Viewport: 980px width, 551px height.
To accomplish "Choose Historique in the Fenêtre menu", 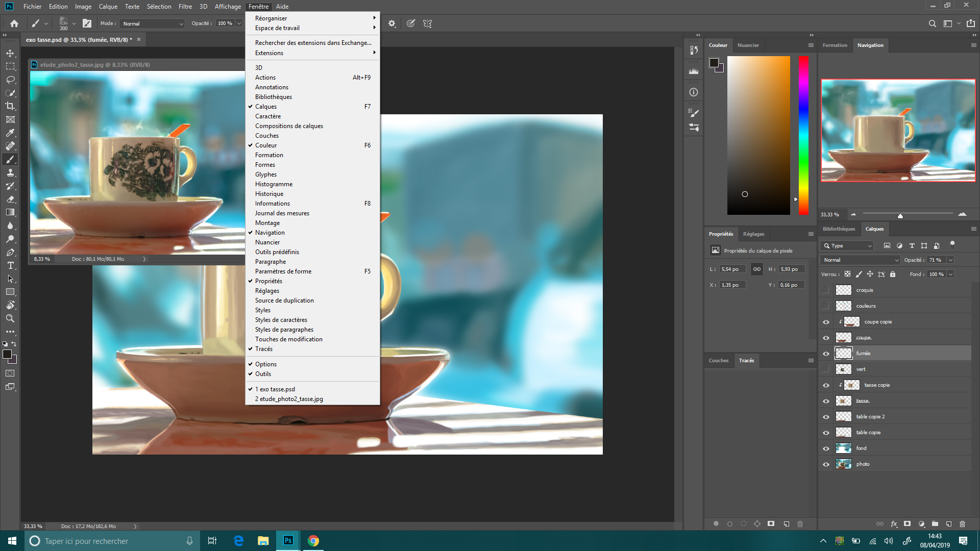I will 269,194.
